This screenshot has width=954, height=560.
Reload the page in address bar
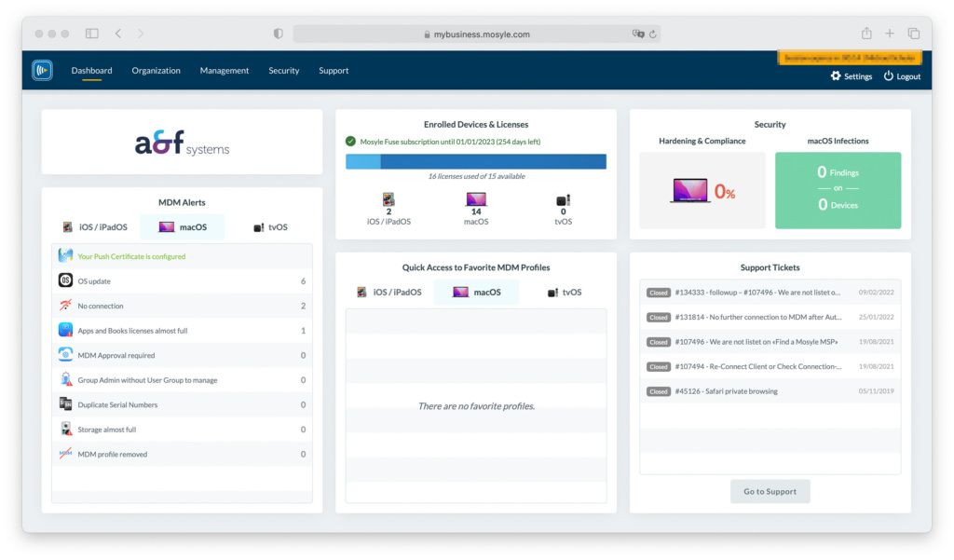point(653,34)
